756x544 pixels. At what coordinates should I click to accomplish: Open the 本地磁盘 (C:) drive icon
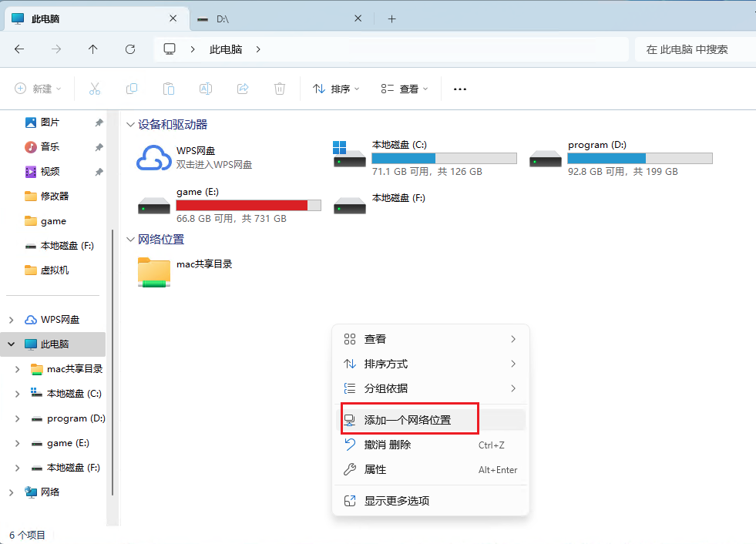tap(349, 154)
